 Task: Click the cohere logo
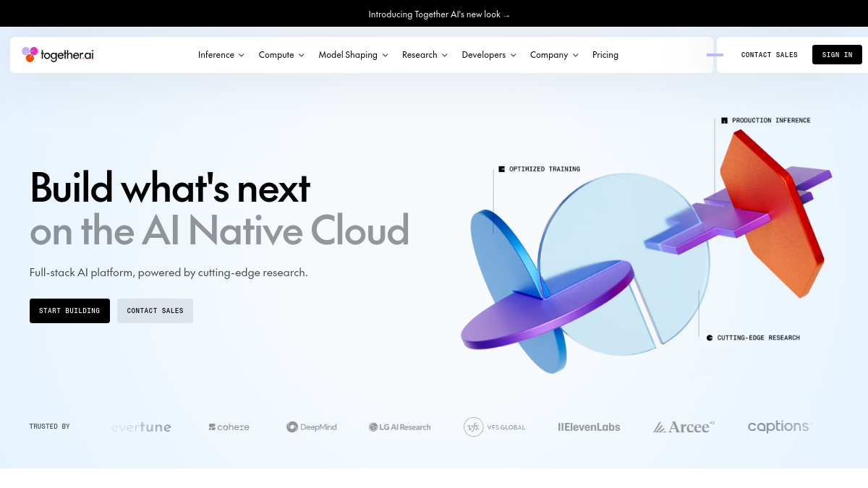(x=229, y=427)
